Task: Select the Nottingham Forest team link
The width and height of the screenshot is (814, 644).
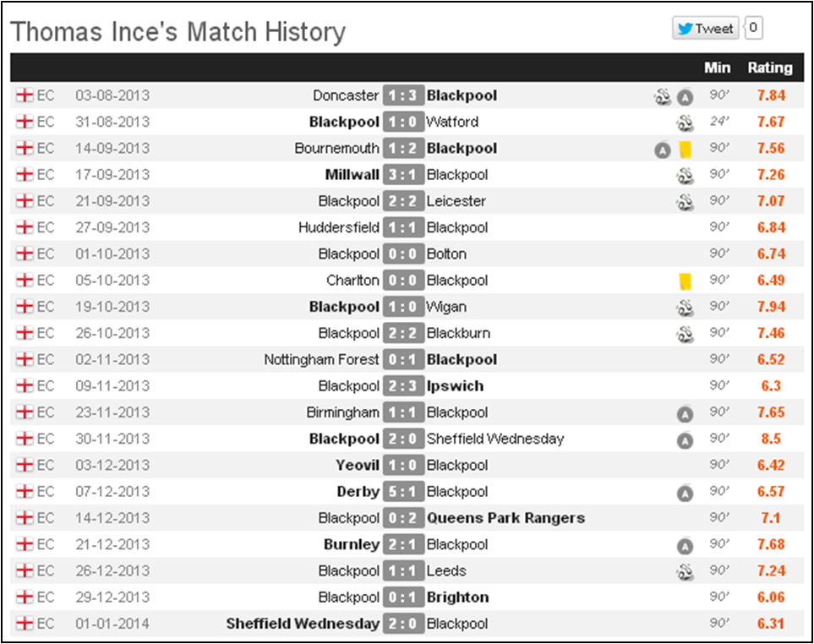Action: tap(321, 360)
